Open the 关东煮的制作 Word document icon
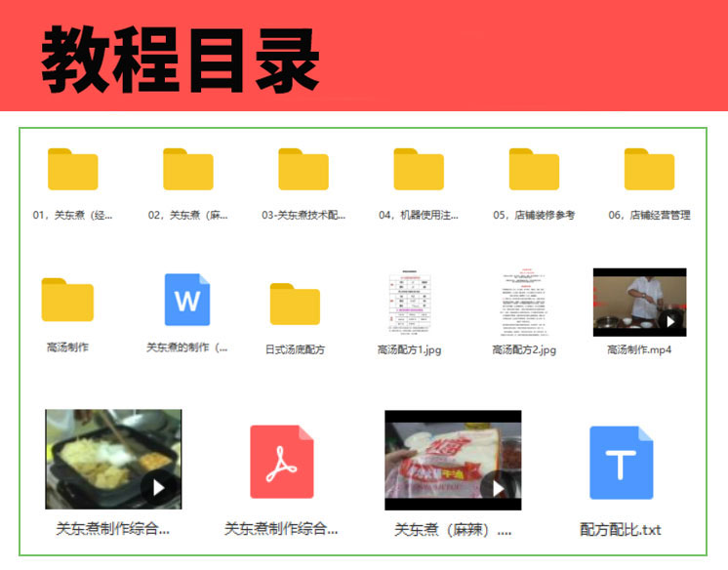 pos(186,300)
